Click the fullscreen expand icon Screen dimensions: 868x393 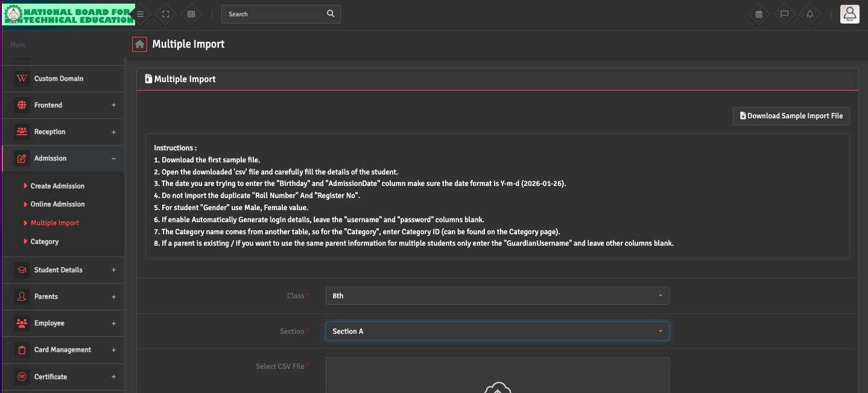[x=166, y=14]
